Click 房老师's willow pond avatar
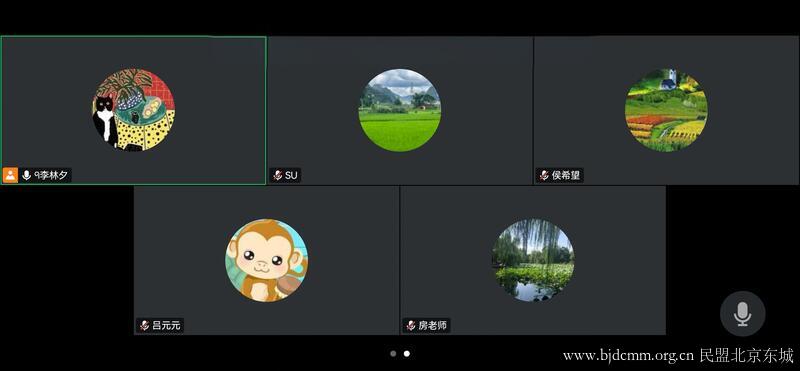800x371 pixels. click(533, 260)
